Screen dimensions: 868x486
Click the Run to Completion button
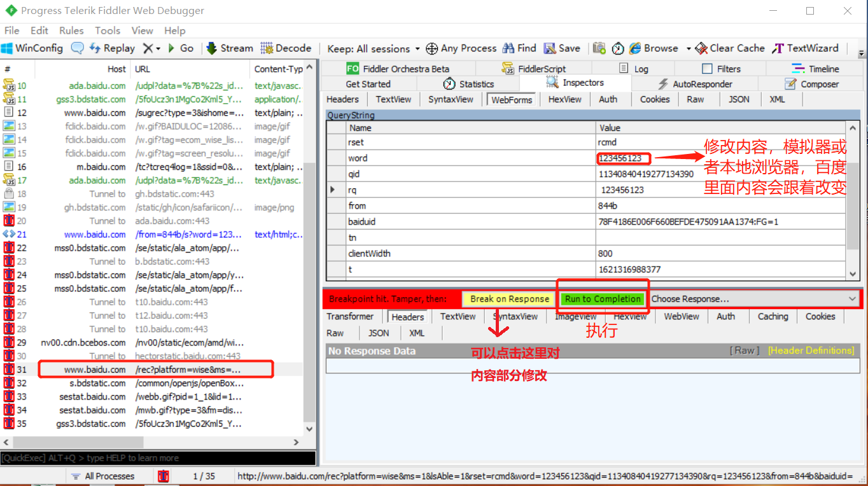[x=603, y=299]
